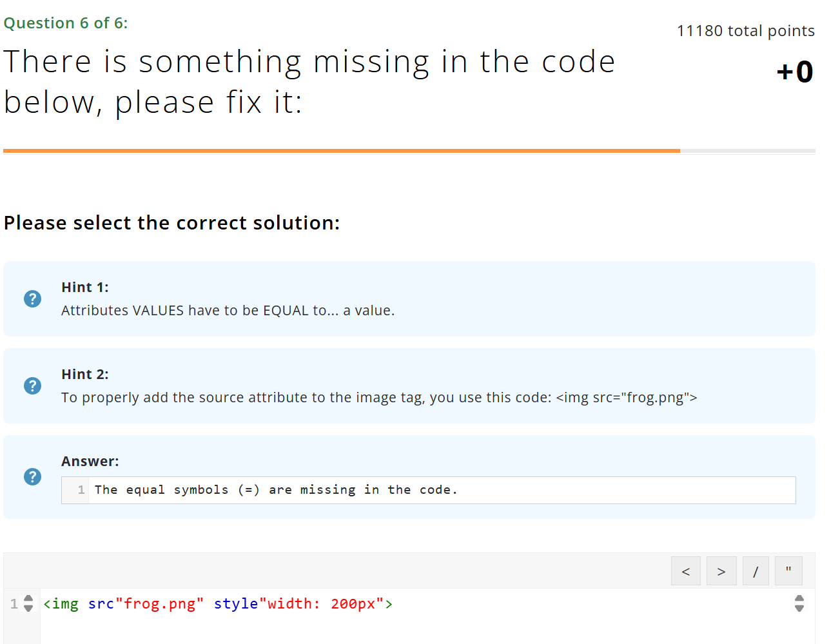Insert a greater-than symbol with the toolbar button
This screenshot has width=840, height=644.
(721, 571)
